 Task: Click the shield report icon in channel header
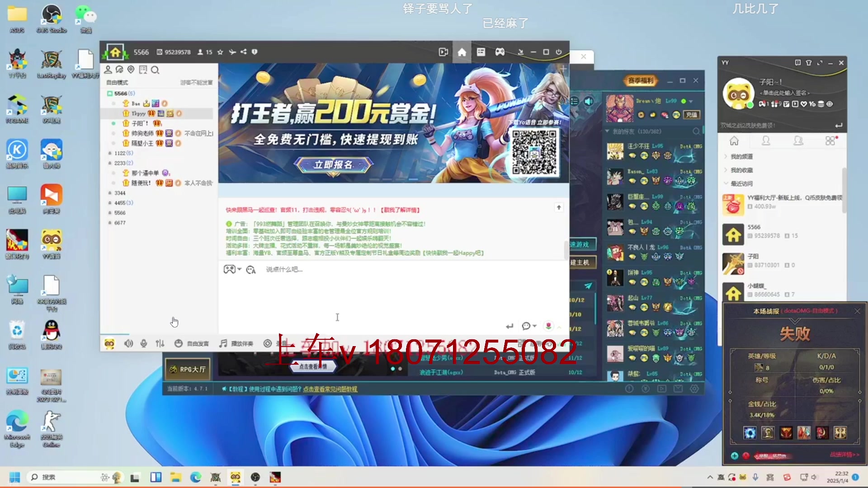click(x=255, y=52)
